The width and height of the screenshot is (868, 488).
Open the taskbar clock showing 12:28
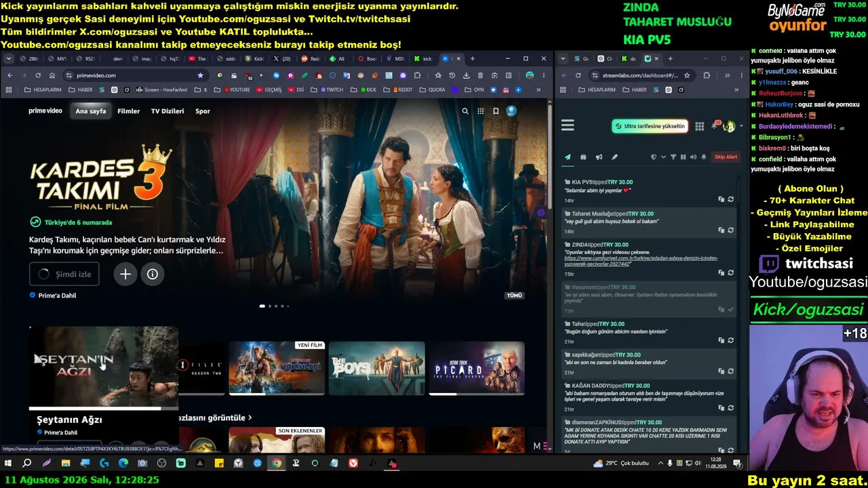[715, 464]
